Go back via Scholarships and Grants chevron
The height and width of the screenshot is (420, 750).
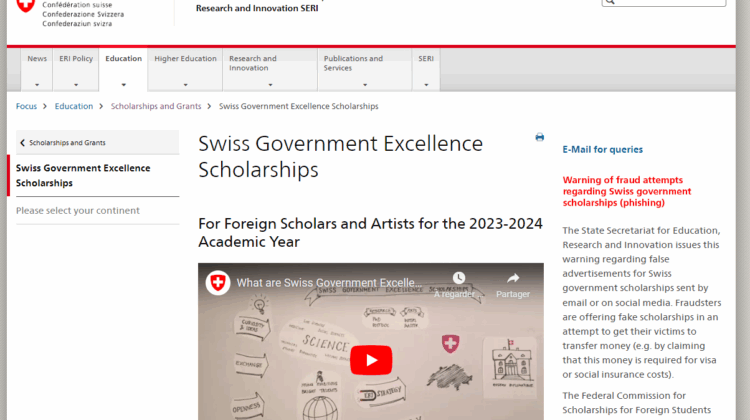click(x=22, y=143)
